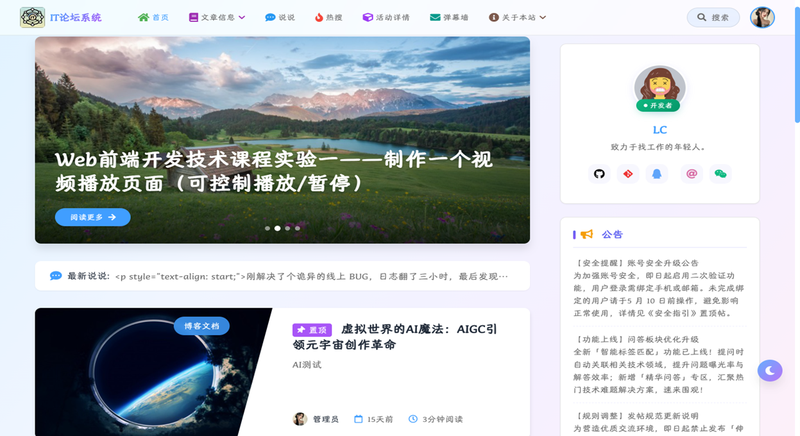The image size is (800, 436).
Task: Click the home icon beside 首页
Action: (x=143, y=17)
